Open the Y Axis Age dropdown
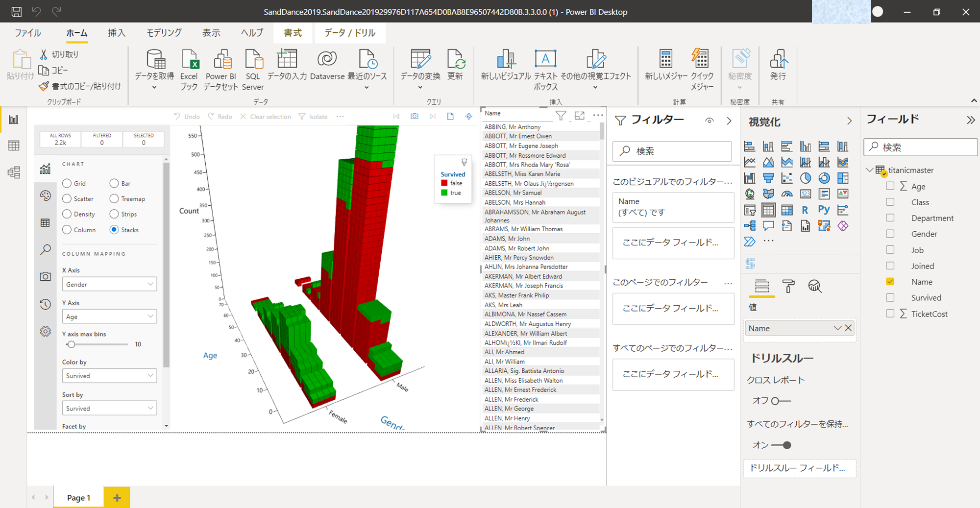980x508 pixels. pos(109,316)
